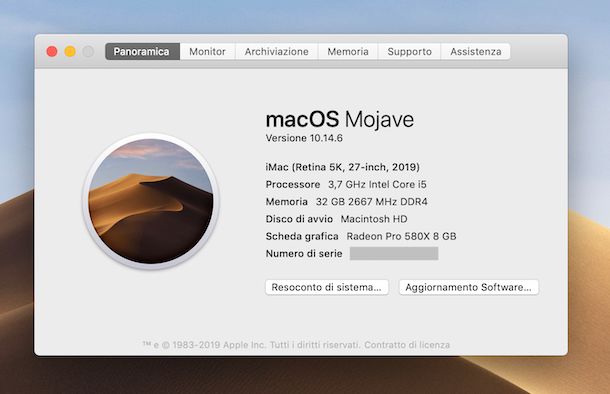Click the macOS Mojave title

(x=340, y=119)
